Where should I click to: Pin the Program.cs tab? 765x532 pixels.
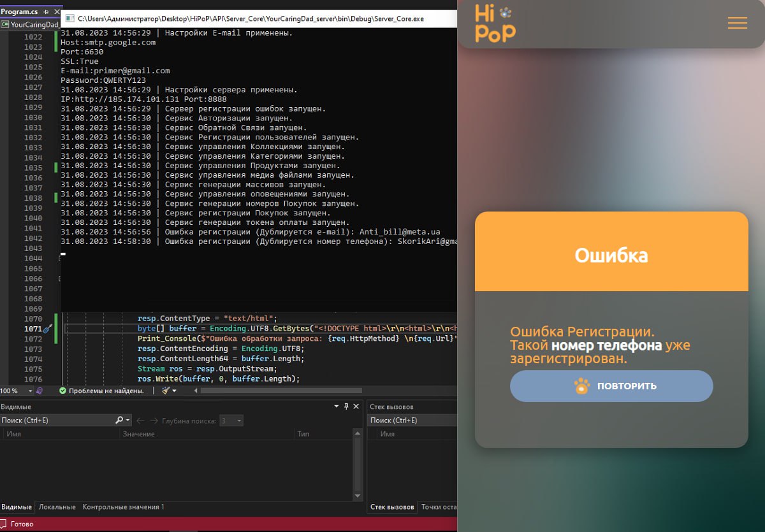tap(46, 11)
